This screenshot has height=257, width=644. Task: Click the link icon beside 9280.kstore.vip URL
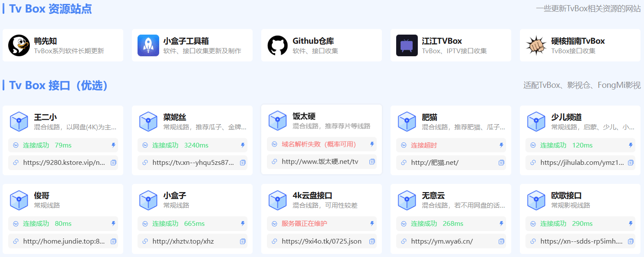[x=16, y=163]
